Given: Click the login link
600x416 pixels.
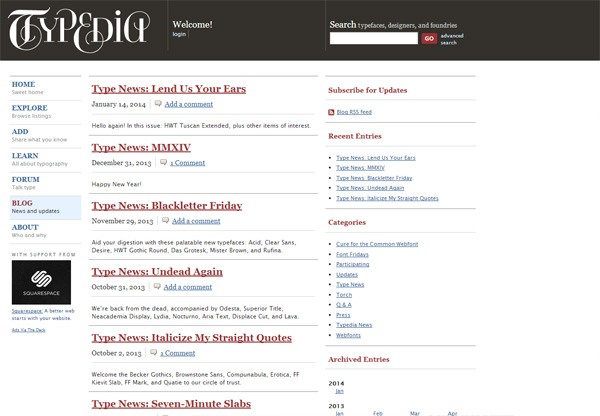Looking at the screenshot, I should [x=179, y=34].
